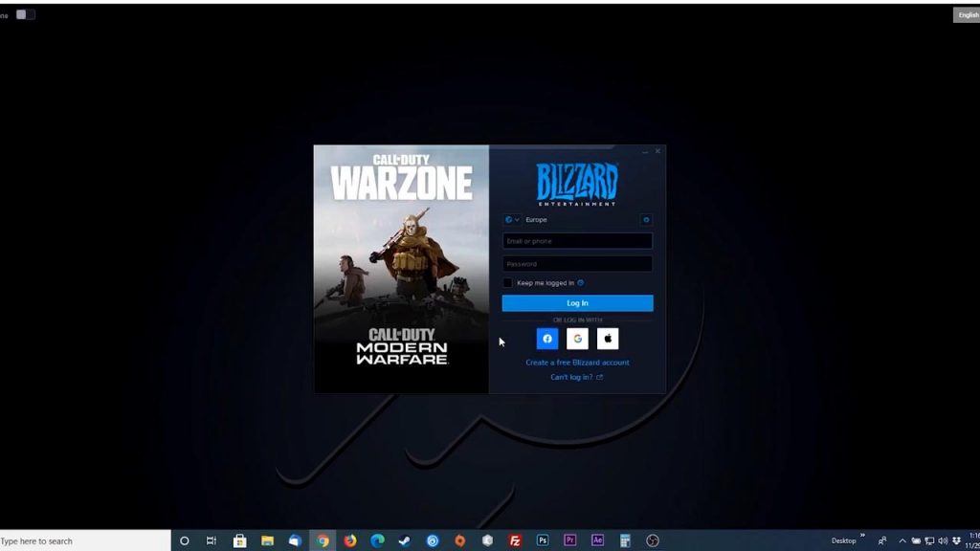This screenshot has height=551, width=980.
Task: Click the Type here to search box
Action: pyautogui.click(x=84, y=541)
